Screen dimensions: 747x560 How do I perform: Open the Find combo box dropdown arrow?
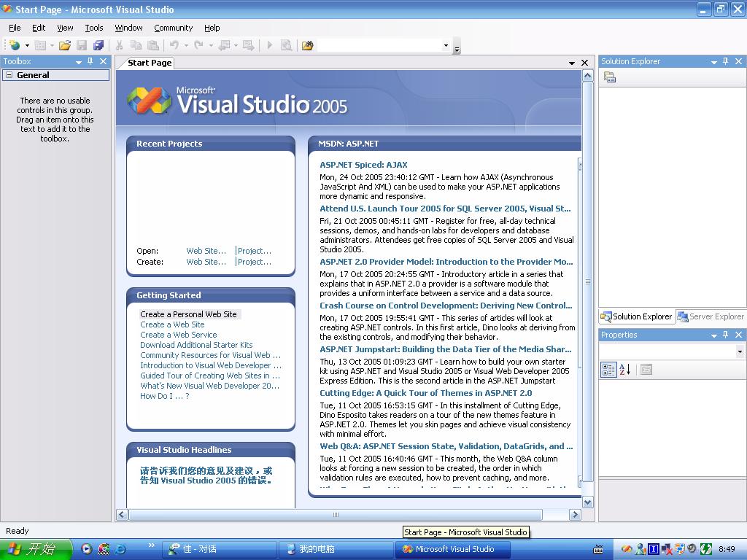(446, 46)
